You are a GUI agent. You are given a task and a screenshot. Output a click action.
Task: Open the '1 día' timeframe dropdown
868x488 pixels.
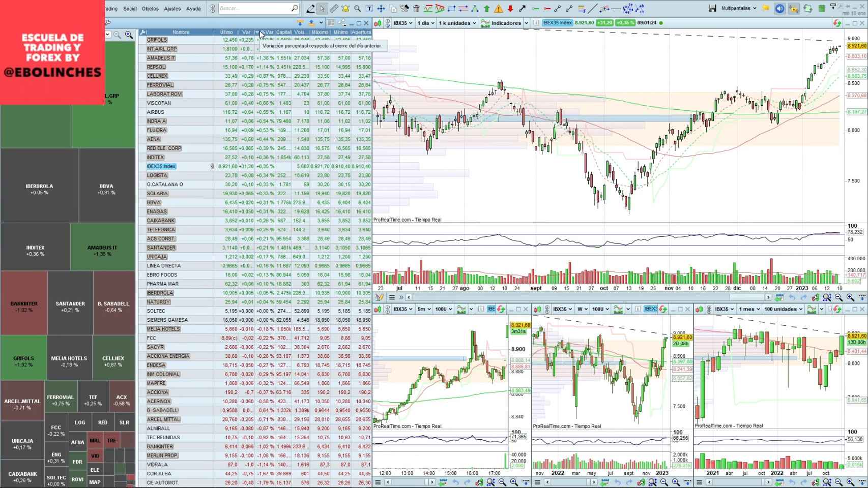(425, 23)
